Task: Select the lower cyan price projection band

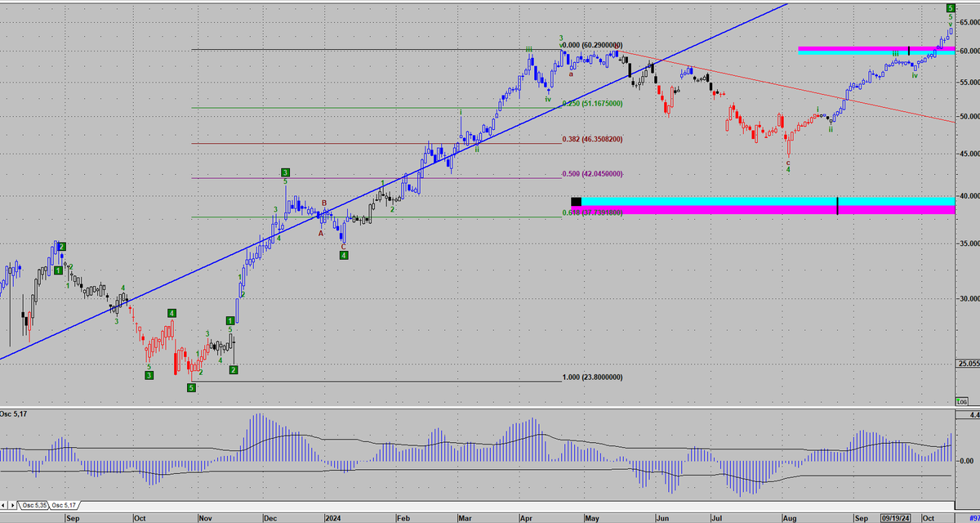Action: tap(768, 201)
